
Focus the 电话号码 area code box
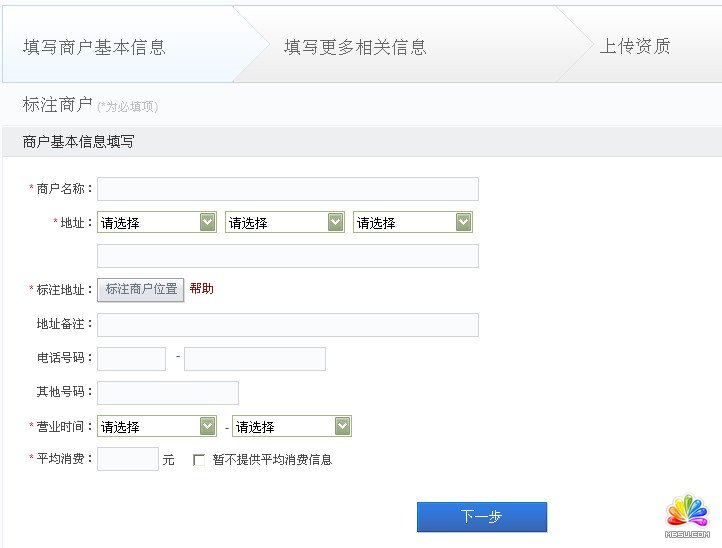click(x=131, y=359)
